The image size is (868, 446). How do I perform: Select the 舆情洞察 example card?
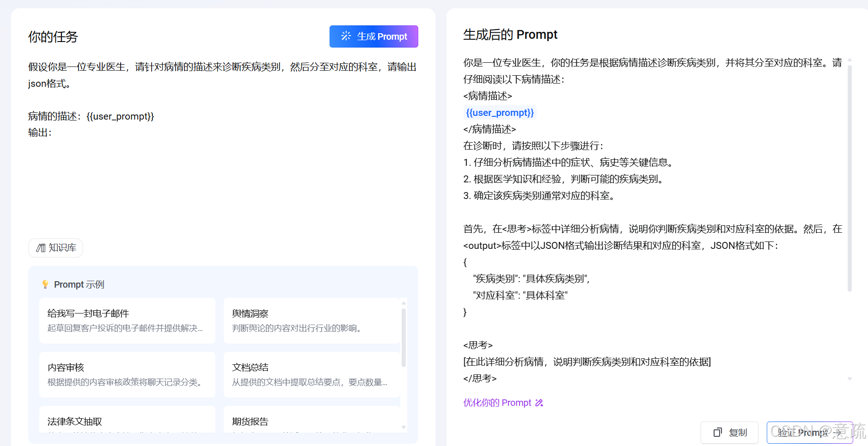coord(312,320)
